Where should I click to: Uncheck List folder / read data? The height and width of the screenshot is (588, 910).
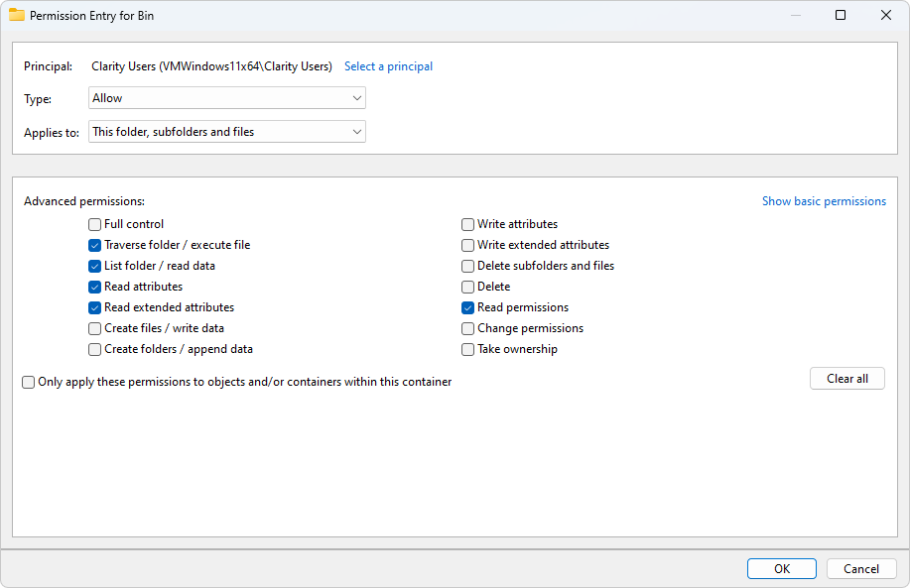click(94, 266)
